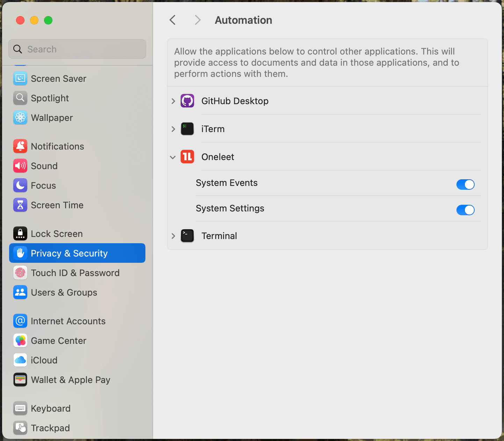This screenshot has height=441, width=504.
Task: Click the Touch ID fingerprint icon
Action: [20, 273]
